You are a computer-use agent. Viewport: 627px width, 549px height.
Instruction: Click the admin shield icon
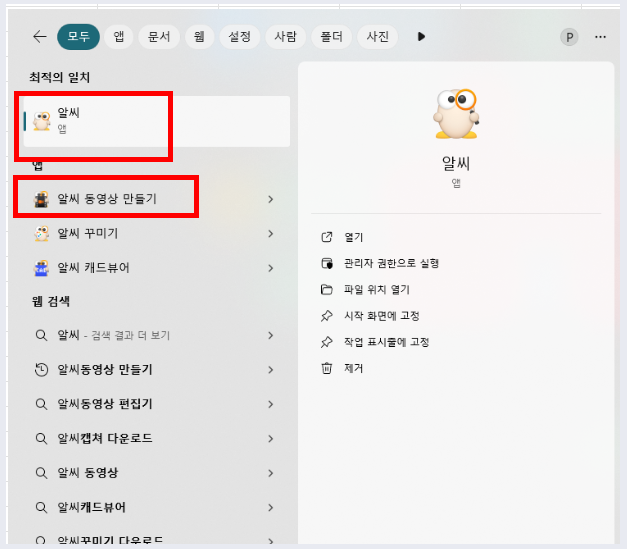tap(327, 264)
